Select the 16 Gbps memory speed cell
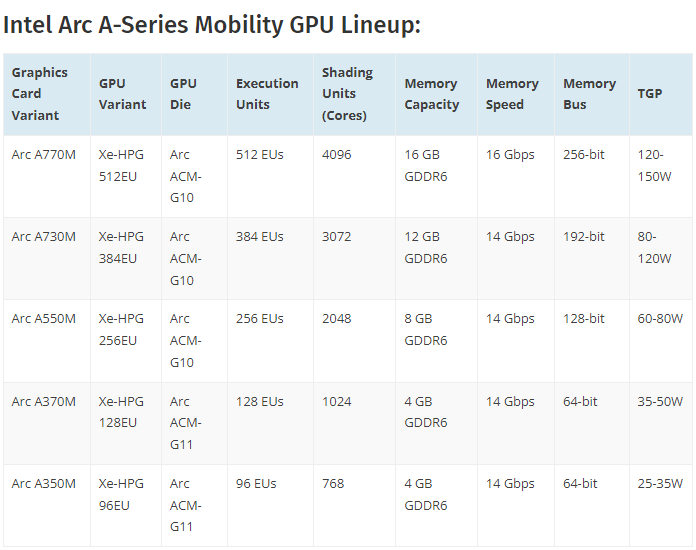 tap(510, 155)
